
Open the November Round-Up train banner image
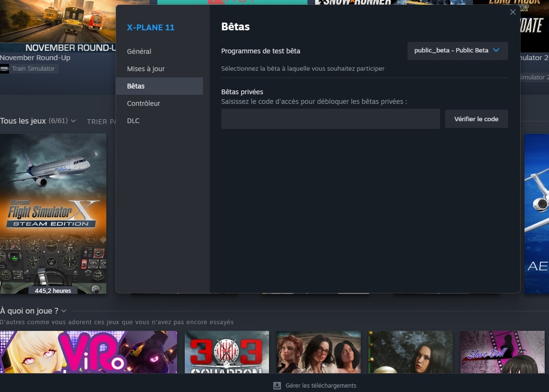[58, 26]
